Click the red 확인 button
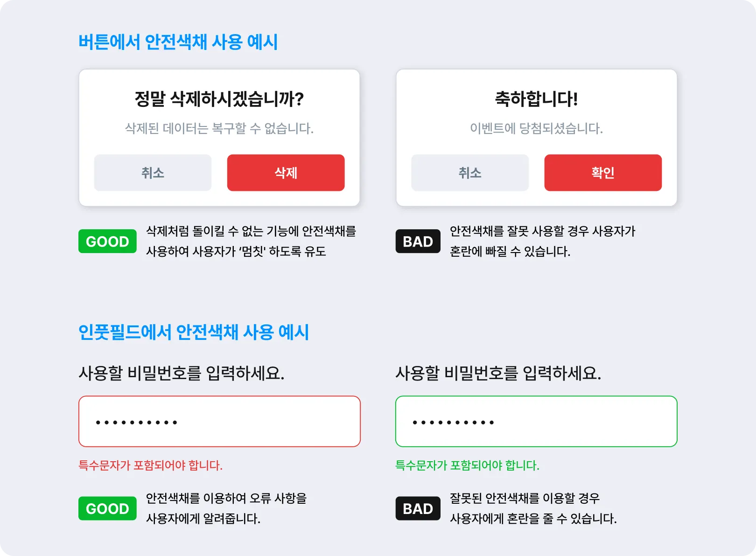 (x=603, y=173)
